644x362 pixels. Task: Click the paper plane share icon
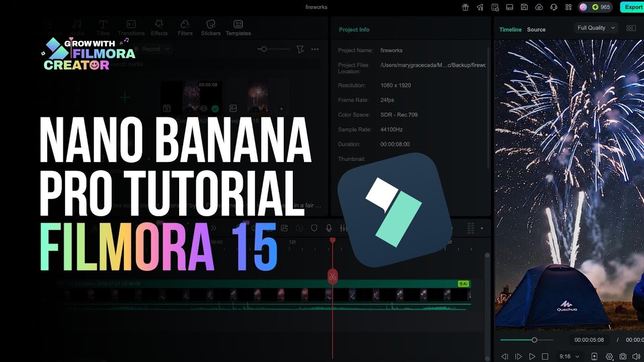click(480, 7)
